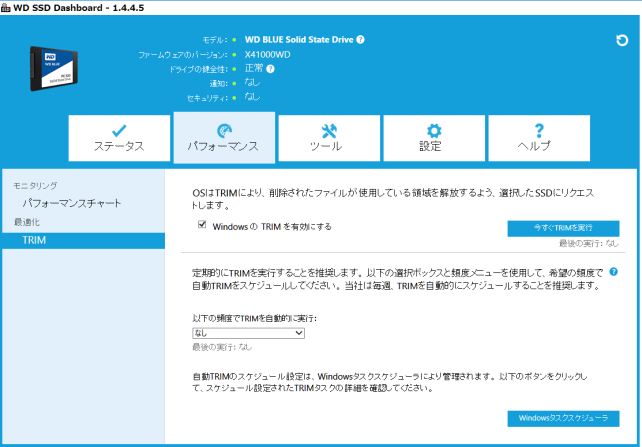Click the 通知 value なし
642x447 pixels.
pos(252,83)
